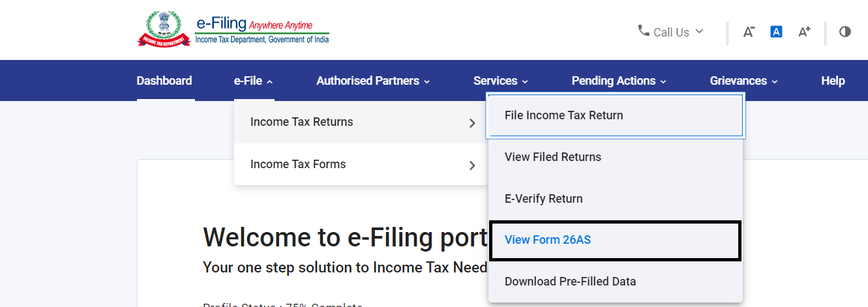Open the Help menu item
Screen dimensions: 868x307
(x=833, y=81)
